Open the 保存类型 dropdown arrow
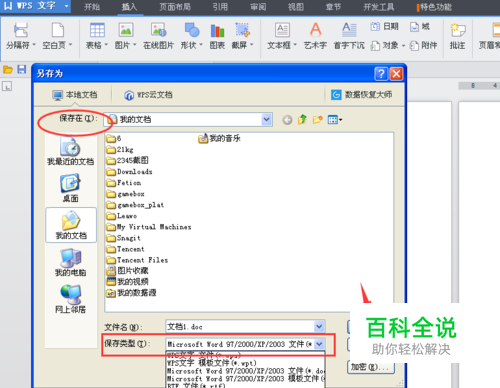This screenshot has height=388, width=500. [319, 344]
